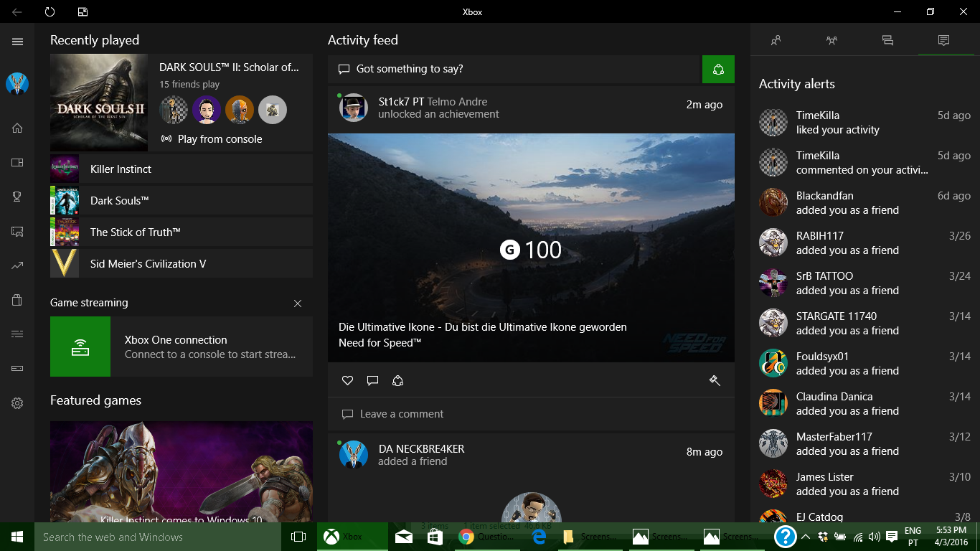Screen dimensions: 980x551
Task: Open DARK SOULS II cover thumbnail
Action: point(99,103)
